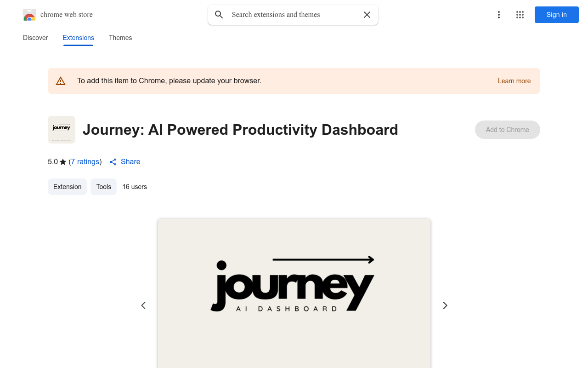The width and height of the screenshot is (588, 368).
Task: Click the Add to Chrome button
Action: 507,130
